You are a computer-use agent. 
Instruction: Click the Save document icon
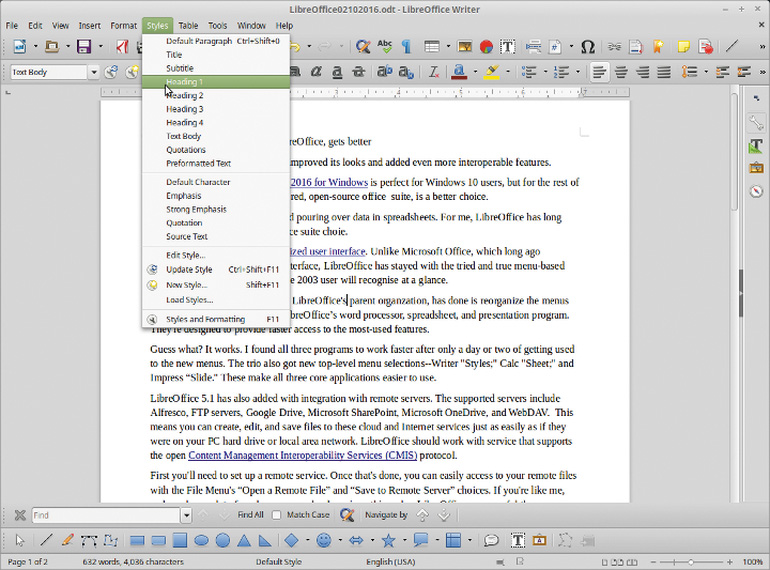click(84, 47)
